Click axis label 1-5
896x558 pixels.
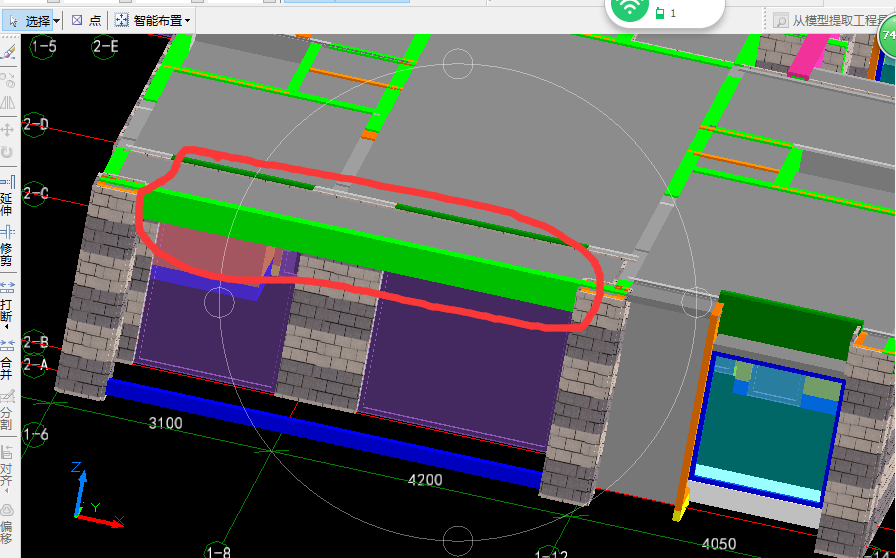coord(44,46)
